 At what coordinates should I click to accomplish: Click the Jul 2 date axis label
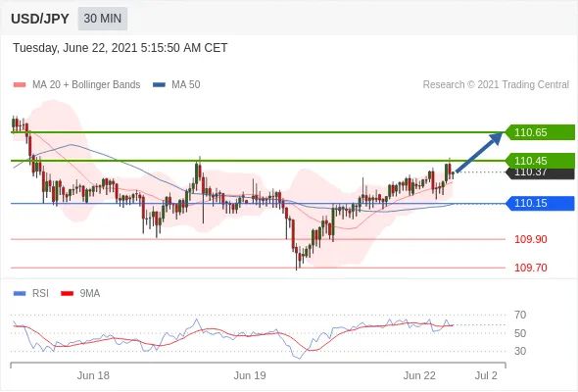coord(486,375)
